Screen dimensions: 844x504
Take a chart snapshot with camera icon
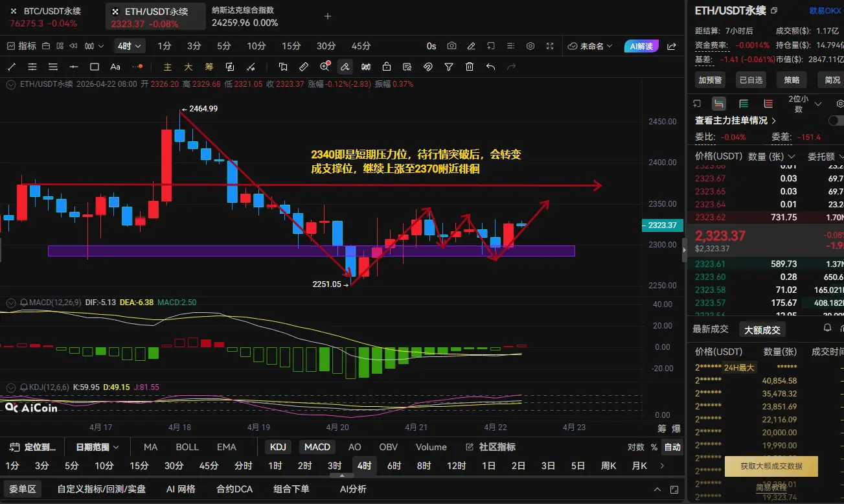click(451, 46)
